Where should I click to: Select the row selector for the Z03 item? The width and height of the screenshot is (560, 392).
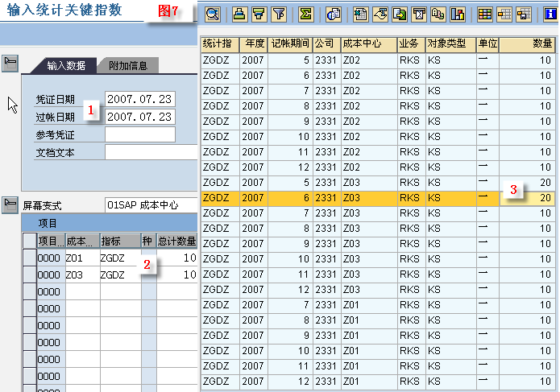(30, 274)
